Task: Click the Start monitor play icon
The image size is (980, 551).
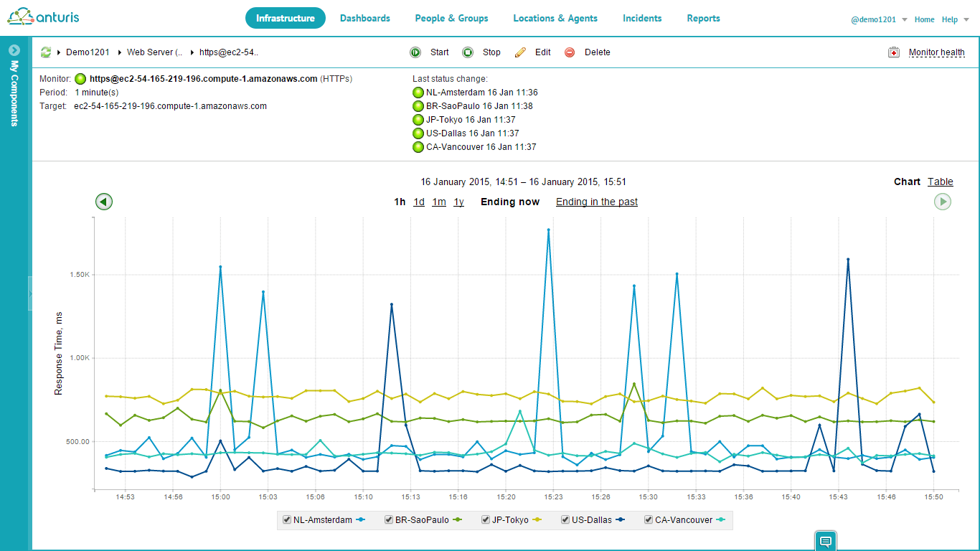Action: click(415, 52)
